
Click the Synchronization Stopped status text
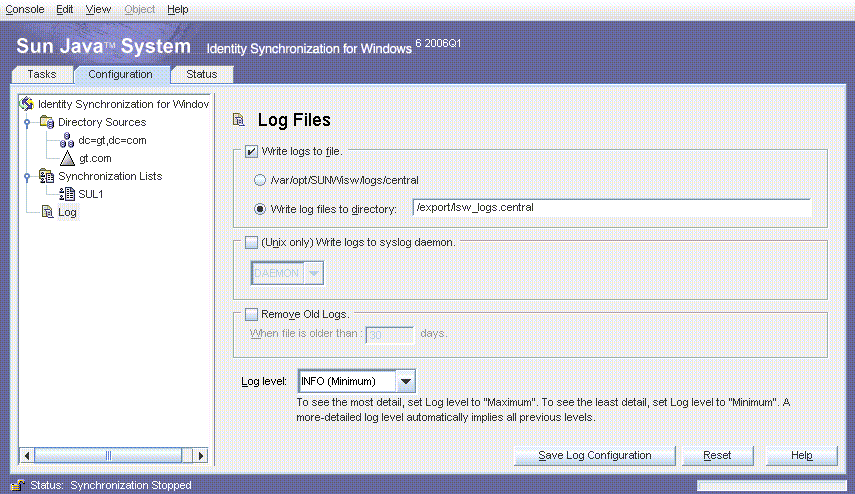pyautogui.click(x=131, y=485)
